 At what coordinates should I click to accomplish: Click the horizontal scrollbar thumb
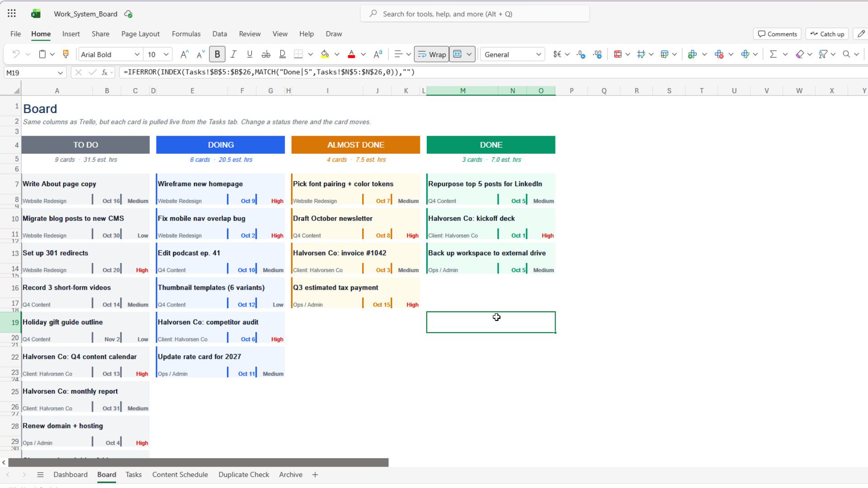tap(198, 462)
